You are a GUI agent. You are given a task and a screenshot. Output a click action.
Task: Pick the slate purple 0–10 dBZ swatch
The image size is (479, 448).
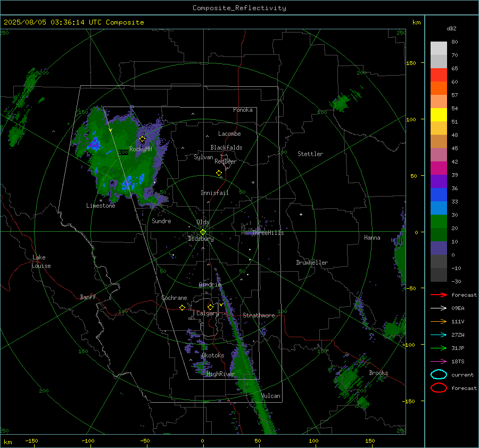(439, 248)
